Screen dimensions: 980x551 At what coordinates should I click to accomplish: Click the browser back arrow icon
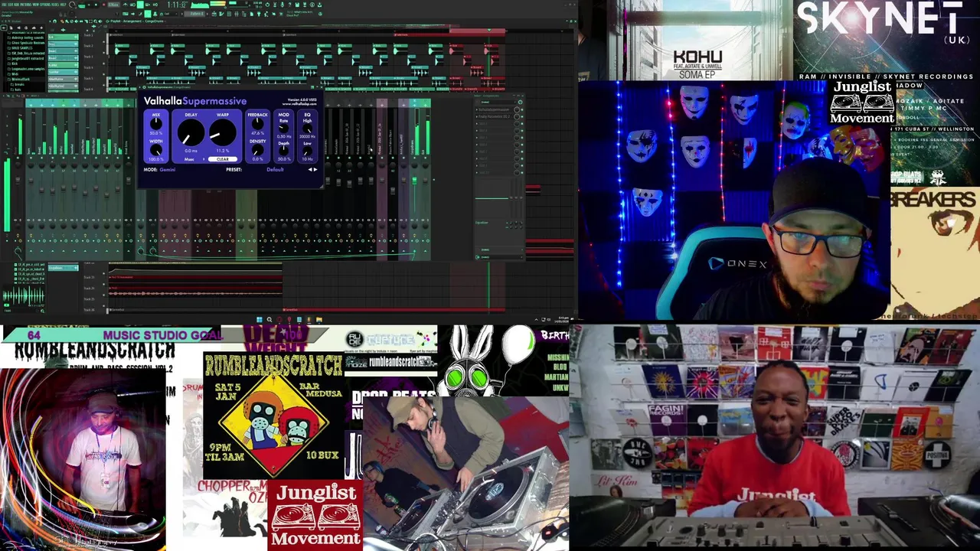[x=4, y=28]
